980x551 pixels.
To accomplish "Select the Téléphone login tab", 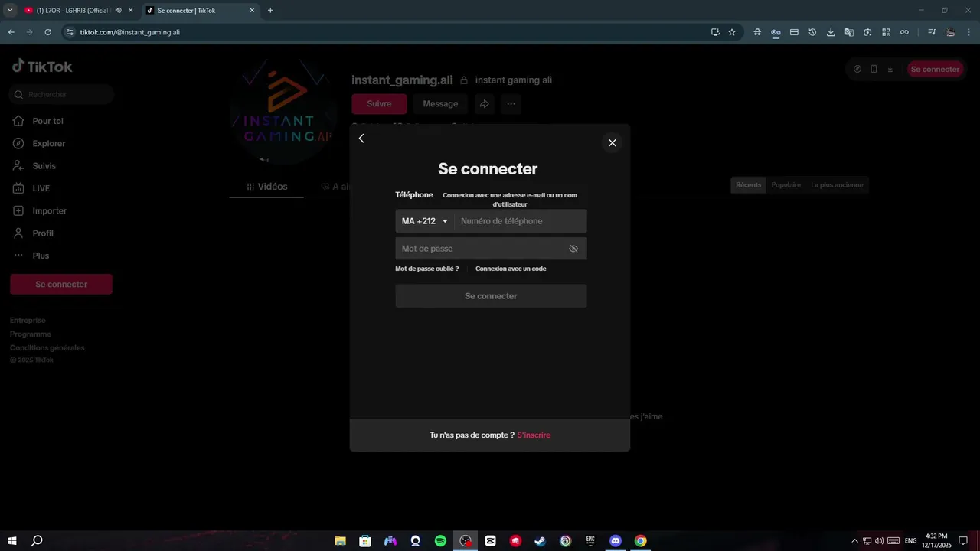I will [414, 195].
